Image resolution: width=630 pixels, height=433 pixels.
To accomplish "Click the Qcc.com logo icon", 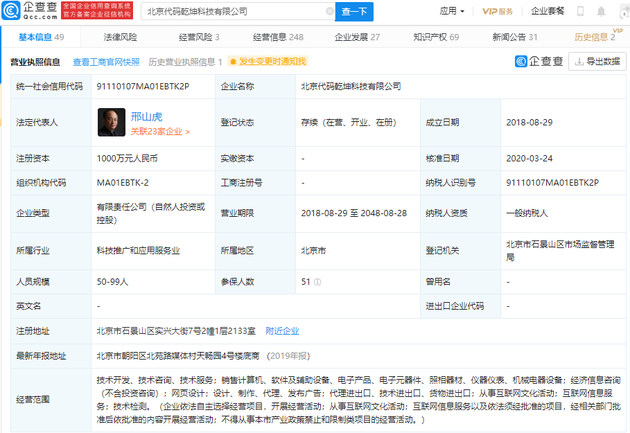I will [x=11, y=10].
